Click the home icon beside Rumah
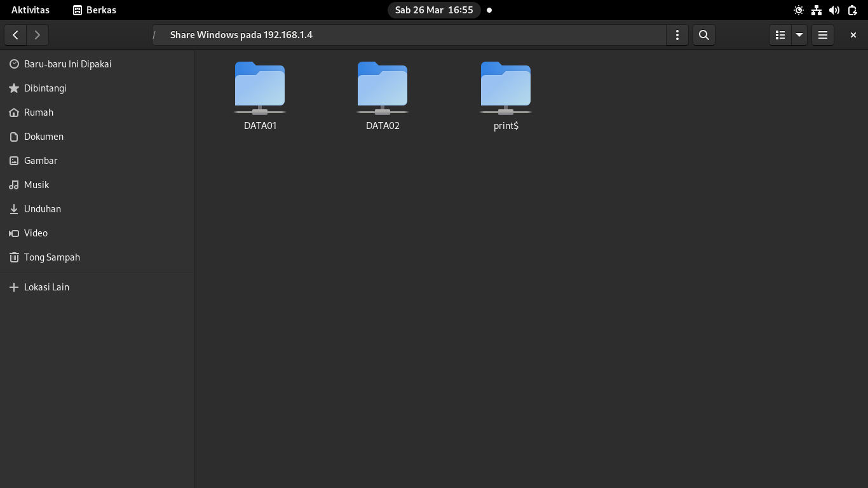The image size is (868, 488). pyautogui.click(x=14, y=112)
